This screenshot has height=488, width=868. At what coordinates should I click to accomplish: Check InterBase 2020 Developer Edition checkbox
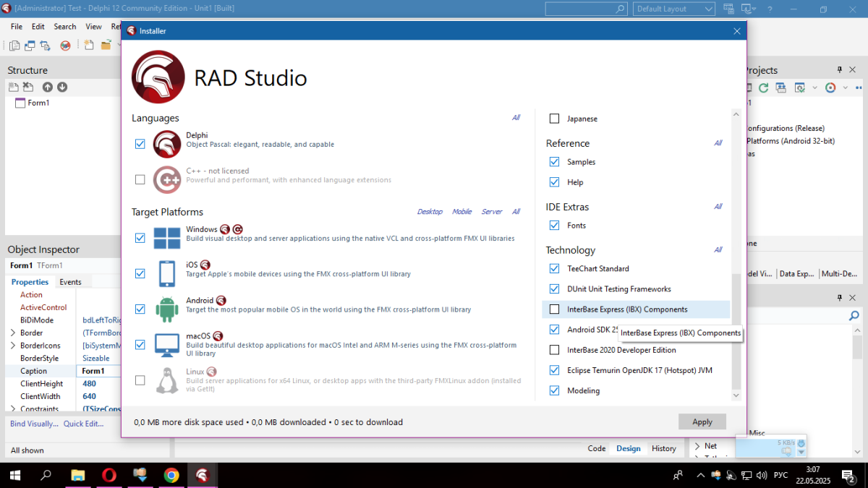point(555,350)
